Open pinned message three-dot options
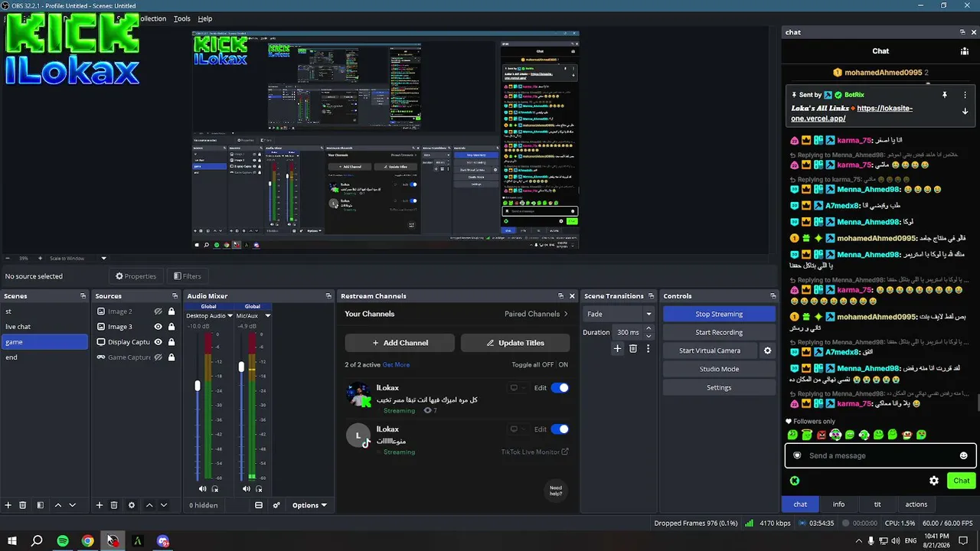The width and height of the screenshot is (980, 551). pyautogui.click(x=965, y=95)
